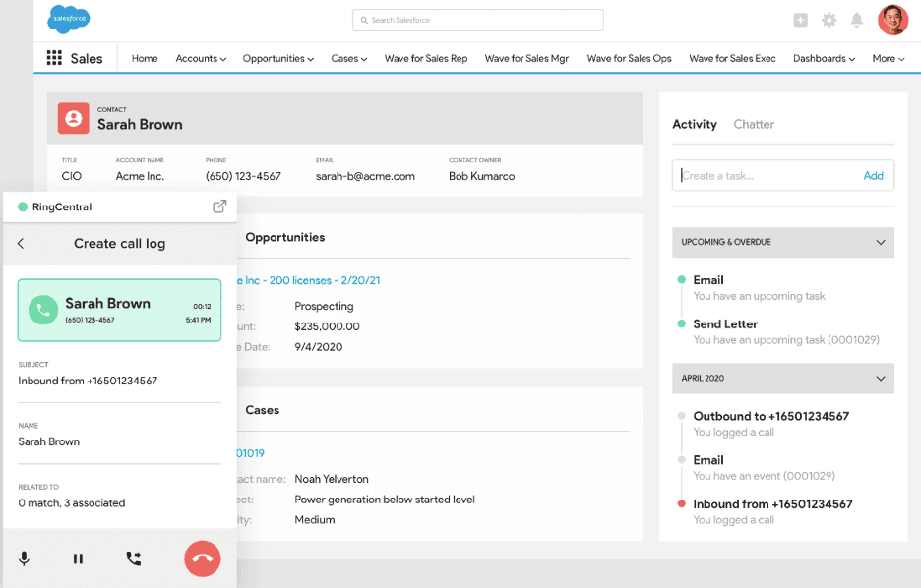The image size is (921, 588).
Task: Go to the Home tab
Action: click(145, 58)
